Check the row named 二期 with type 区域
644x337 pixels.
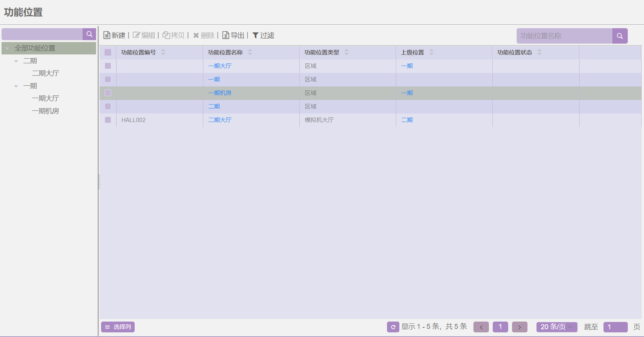(x=108, y=107)
